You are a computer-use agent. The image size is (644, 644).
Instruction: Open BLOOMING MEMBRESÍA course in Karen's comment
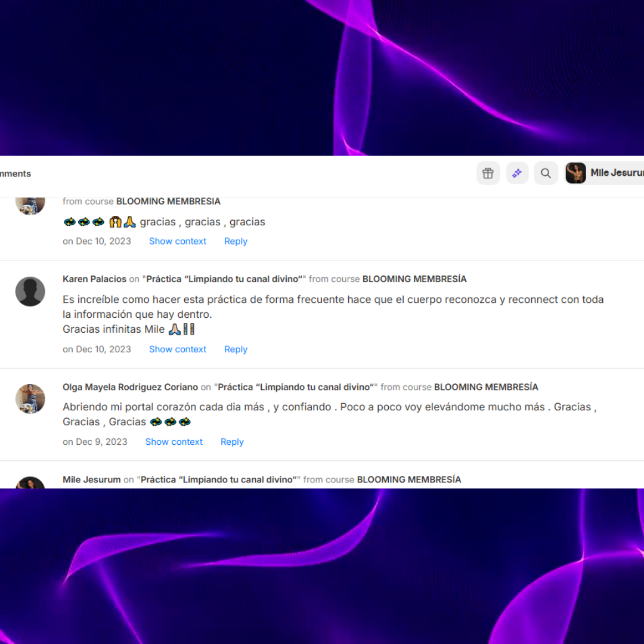click(414, 279)
